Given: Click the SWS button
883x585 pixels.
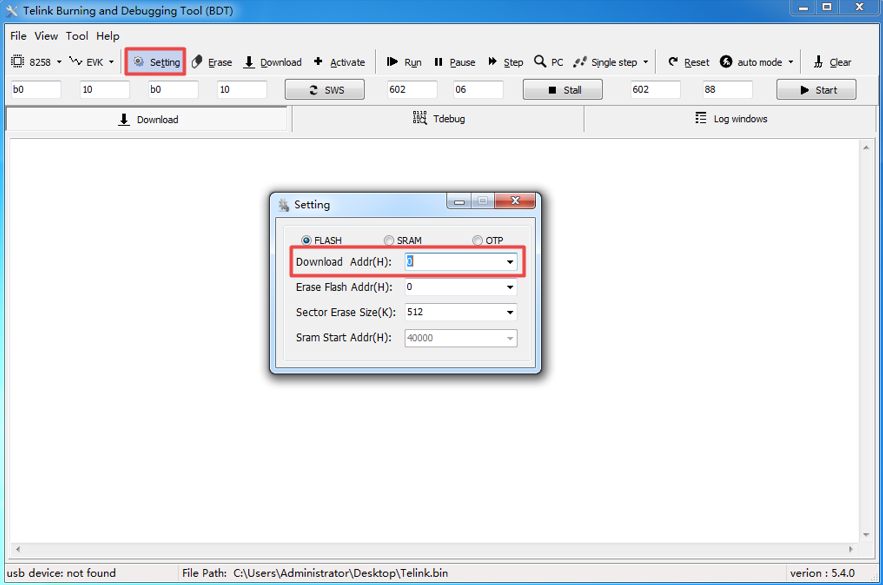Looking at the screenshot, I should [325, 90].
